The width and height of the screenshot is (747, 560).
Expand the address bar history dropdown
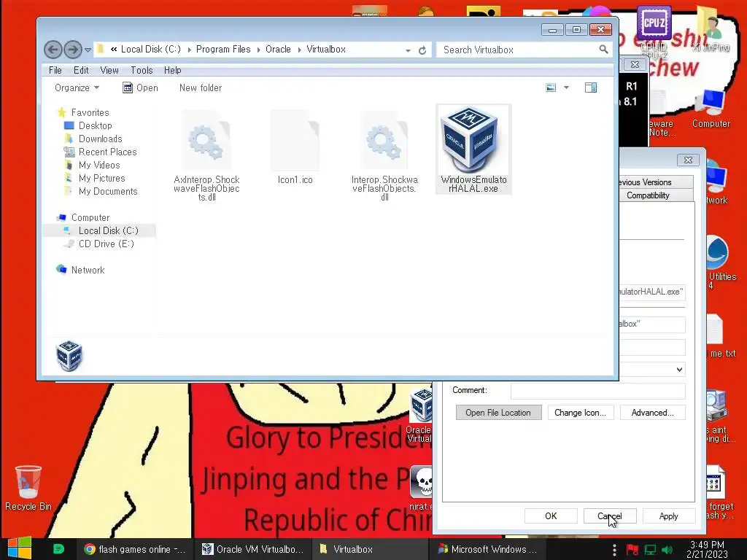click(x=409, y=50)
